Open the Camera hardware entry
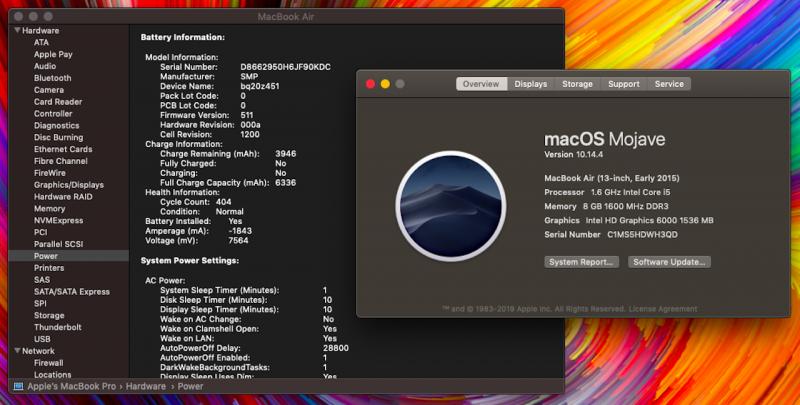The image size is (800, 405). (x=49, y=90)
